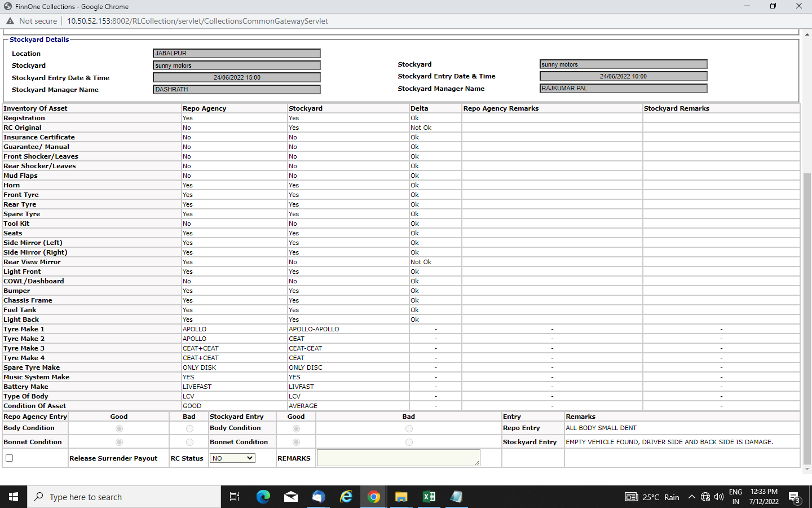Open the Windows Start menu
The width and height of the screenshot is (812, 508).
tap(14, 497)
